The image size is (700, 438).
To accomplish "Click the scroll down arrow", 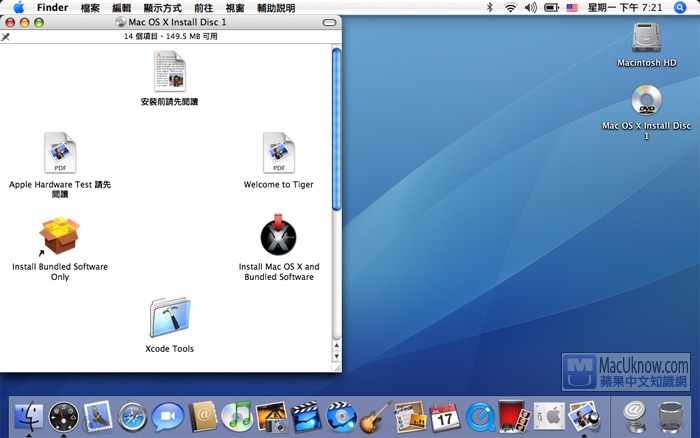I will [x=337, y=356].
